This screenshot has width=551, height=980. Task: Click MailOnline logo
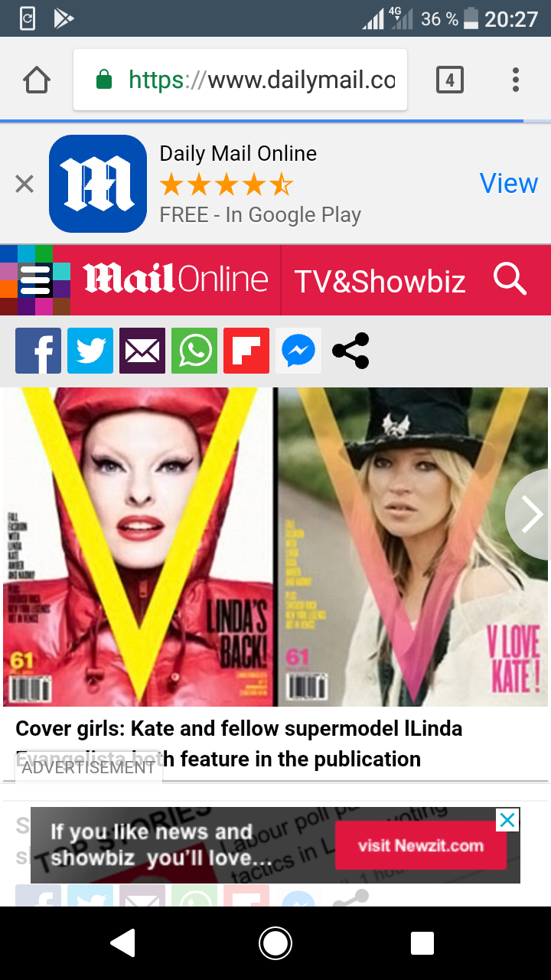[x=176, y=279]
